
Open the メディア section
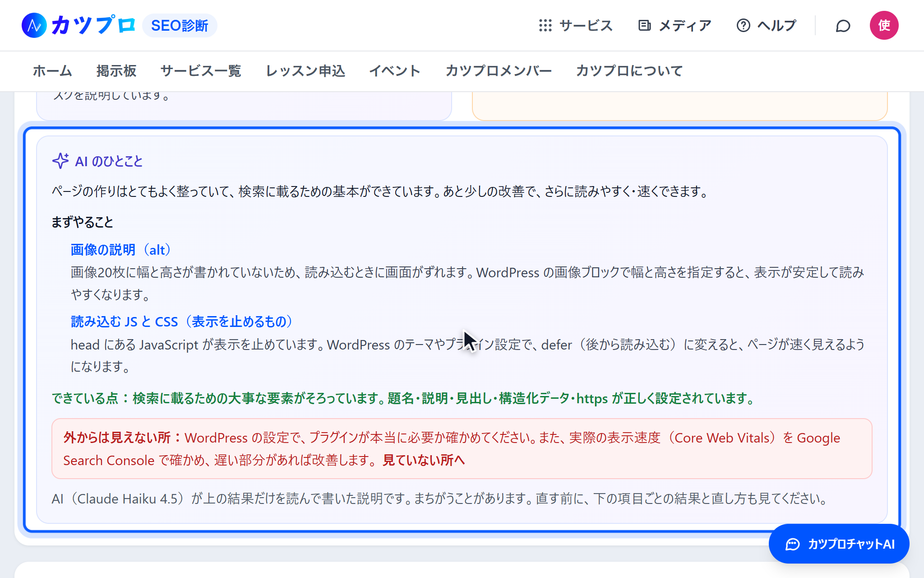coord(675,25)
